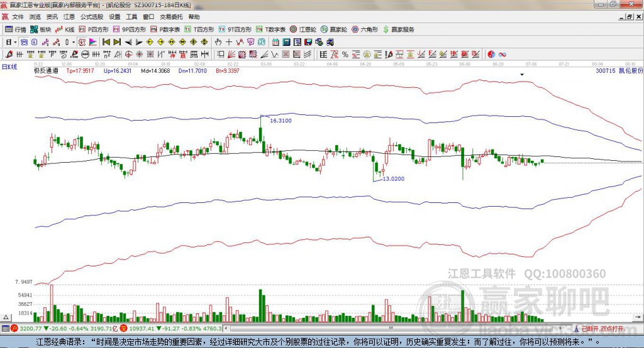
Task: Click the 16.3100 high price marker
Action: [x=280, y=120]
